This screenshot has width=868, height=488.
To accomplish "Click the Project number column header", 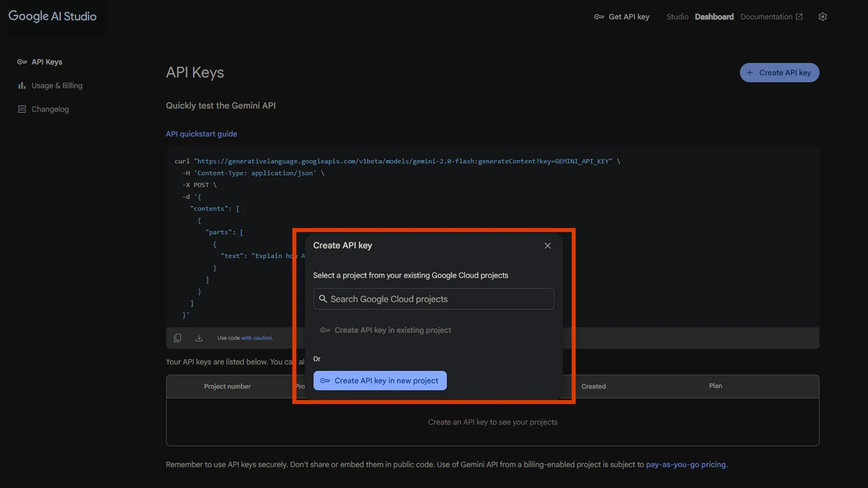I will (227, 386).
